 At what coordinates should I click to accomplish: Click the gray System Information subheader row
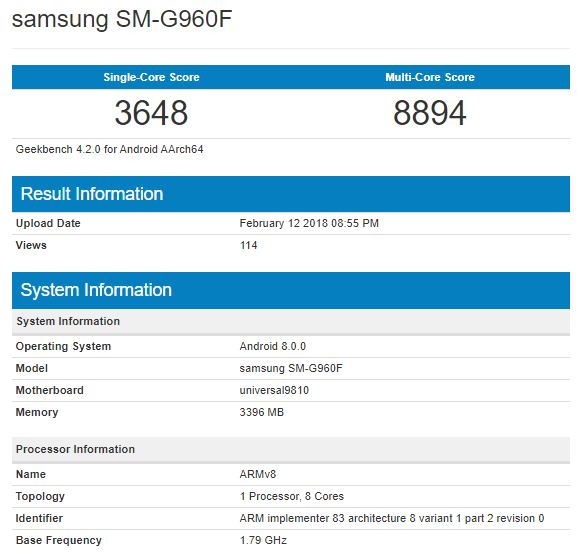pyautogui.click(x=291, y=321)
